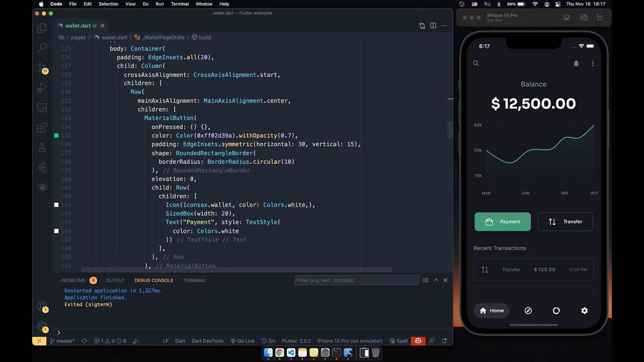Open the Testing beaker panel
The height and width of the screenshot is (362, 644).
pyautogui.click(x=42, y=147)
